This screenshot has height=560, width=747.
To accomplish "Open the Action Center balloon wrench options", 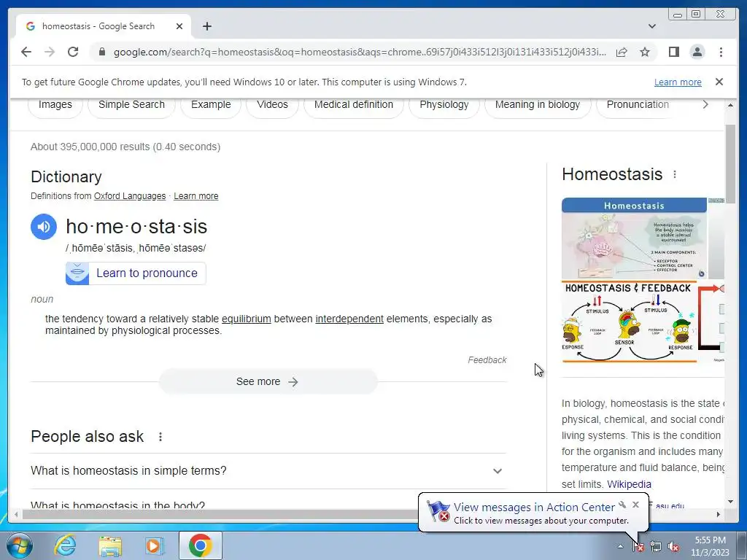I will point(622,505).
